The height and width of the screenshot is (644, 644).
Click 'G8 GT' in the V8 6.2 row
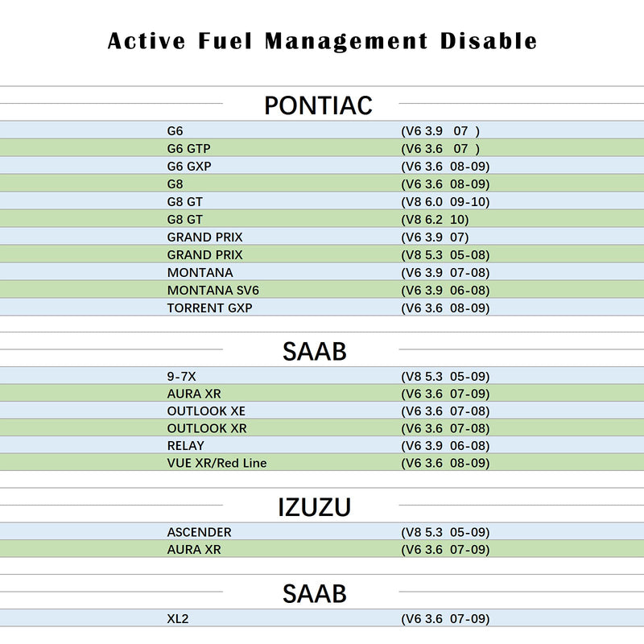pyautogui.click(x=185, y=219)
